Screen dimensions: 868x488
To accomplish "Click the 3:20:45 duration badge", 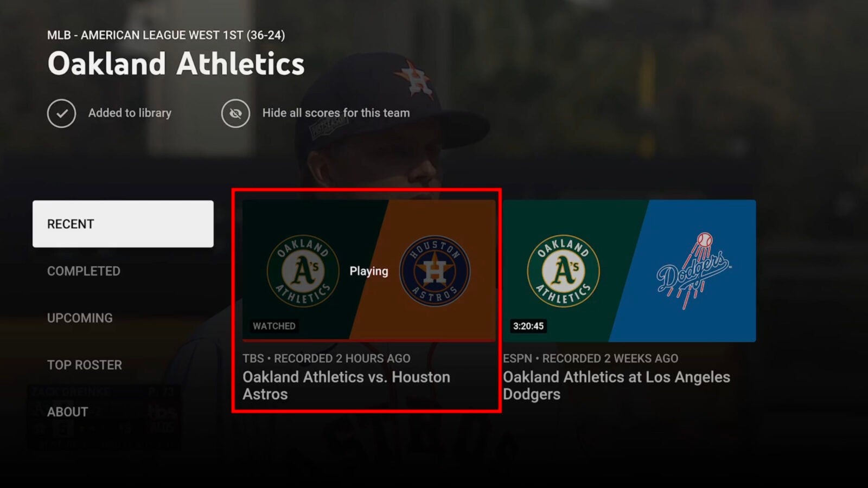I will click(528, 326).
